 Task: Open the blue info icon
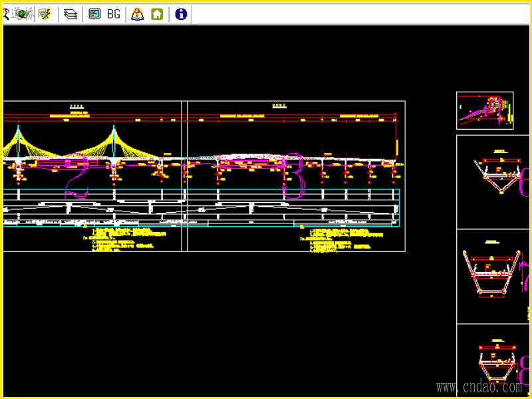(x=181, y=14)
